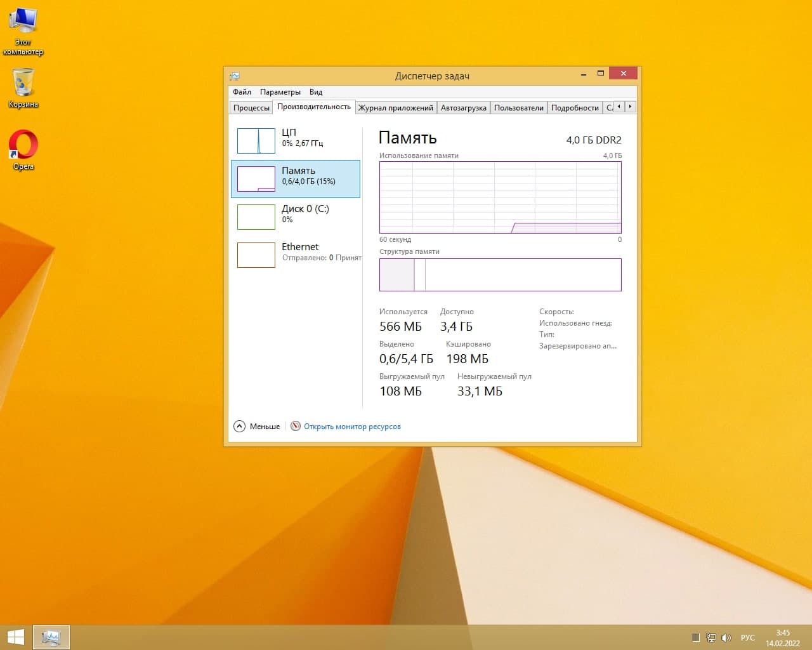This screenshot has width=812, height=650.
Task: Click the network tray icon
Action: (711, 637)
